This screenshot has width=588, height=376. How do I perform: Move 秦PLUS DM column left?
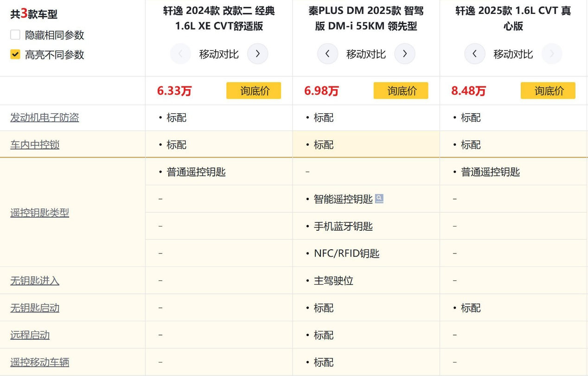click(x=328, y=54)
